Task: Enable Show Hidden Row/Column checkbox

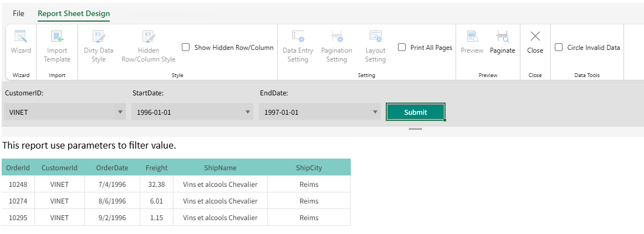Action: point(186,48)
